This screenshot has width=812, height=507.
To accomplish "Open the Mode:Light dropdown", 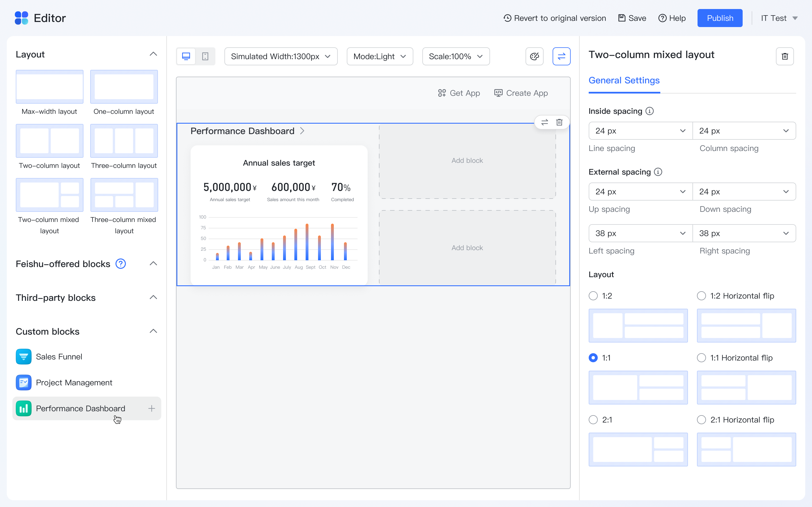I will tap(379, 56).
